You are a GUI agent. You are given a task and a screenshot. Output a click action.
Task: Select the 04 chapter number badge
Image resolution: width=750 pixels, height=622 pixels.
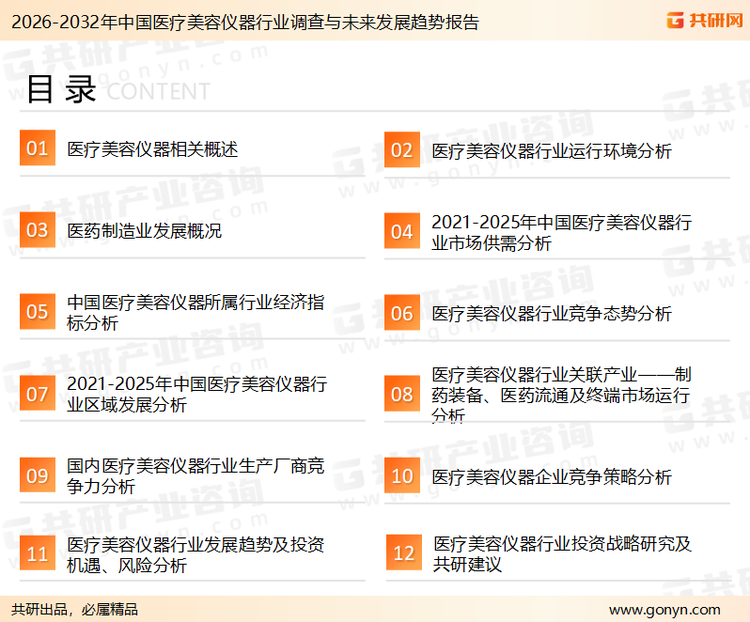pos(402,231)
